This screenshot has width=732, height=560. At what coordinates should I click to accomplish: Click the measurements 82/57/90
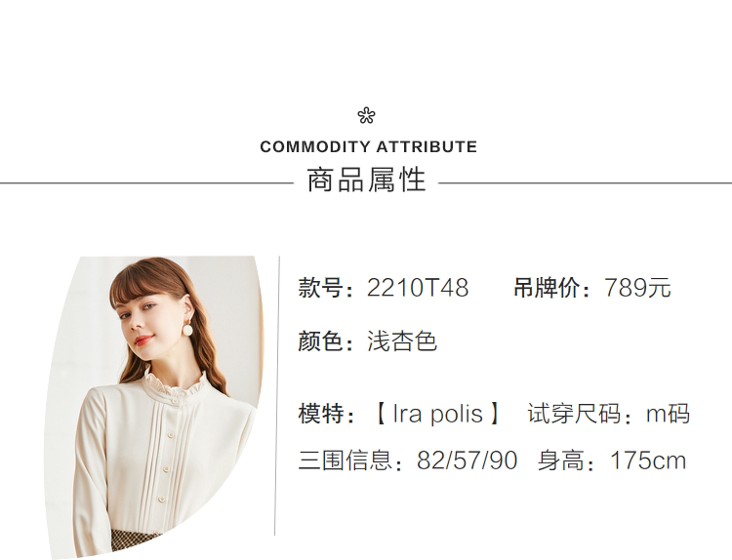[467, 460]
